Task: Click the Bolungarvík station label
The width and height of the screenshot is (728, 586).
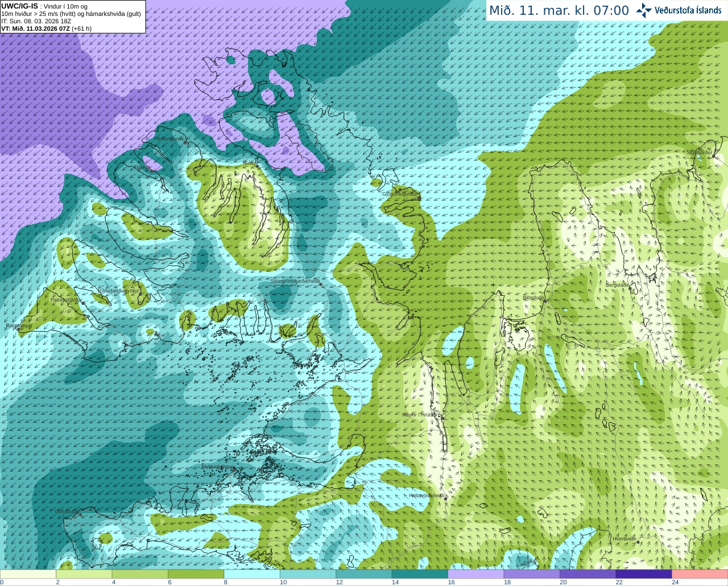Action: 169,139
